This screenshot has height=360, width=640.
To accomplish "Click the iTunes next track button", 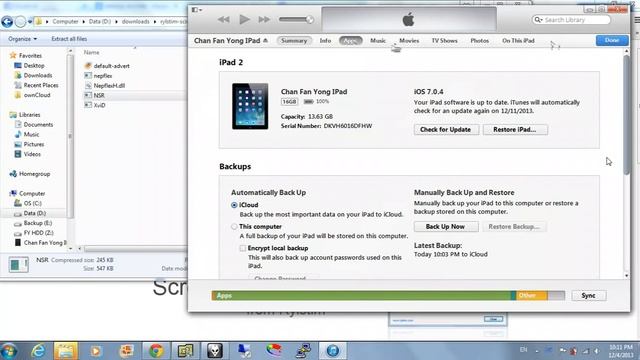I will click(264, 19).
